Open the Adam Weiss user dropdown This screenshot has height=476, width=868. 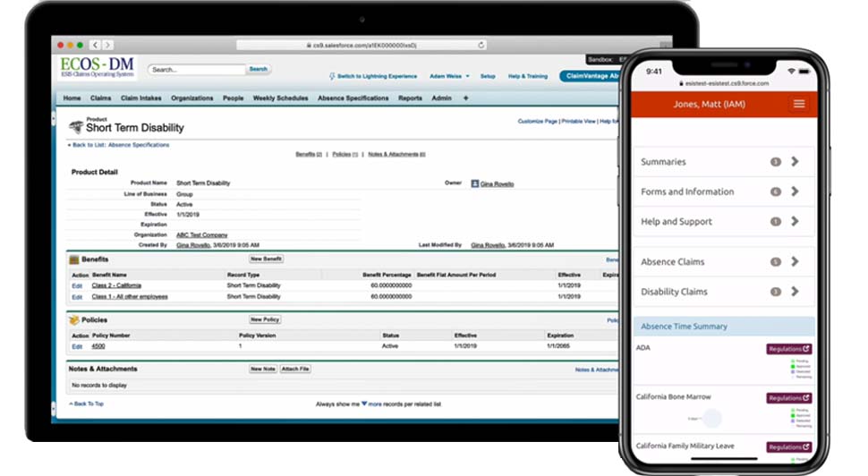449,76
